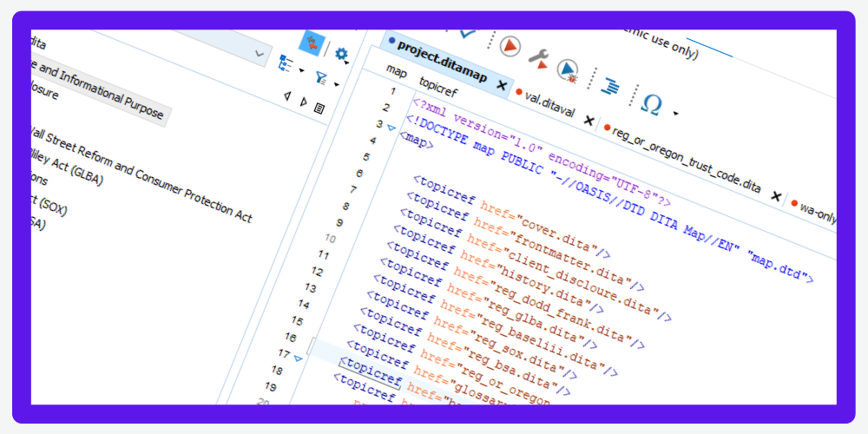Click the <map> opening tag
868x434 pixels.
coord(417,141)
